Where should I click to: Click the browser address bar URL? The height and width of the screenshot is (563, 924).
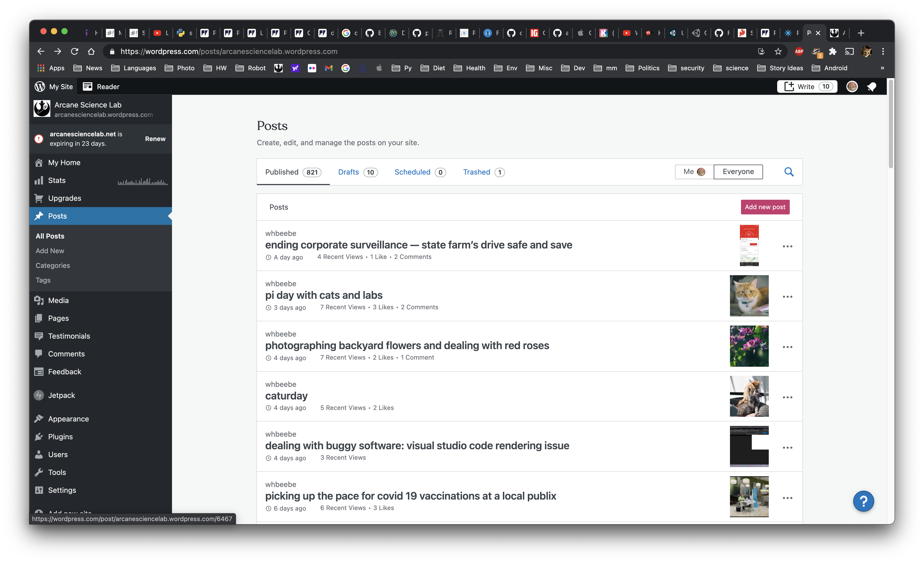(x=229, y=51)
